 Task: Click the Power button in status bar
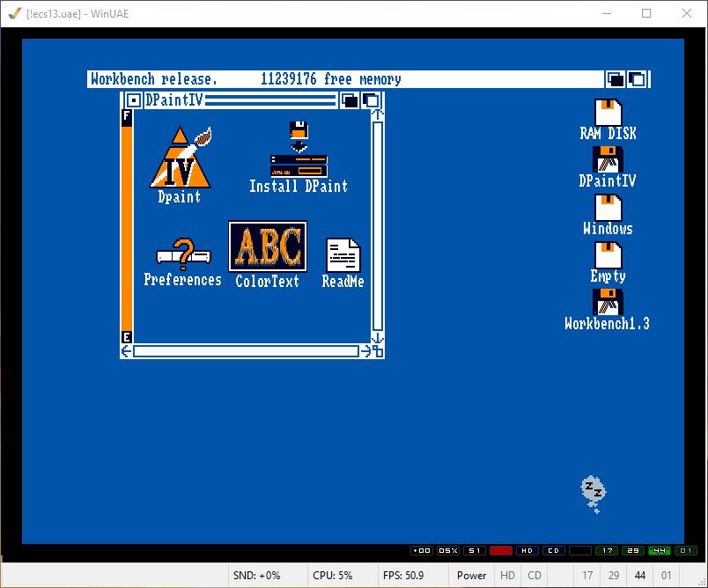coord(471,576)
